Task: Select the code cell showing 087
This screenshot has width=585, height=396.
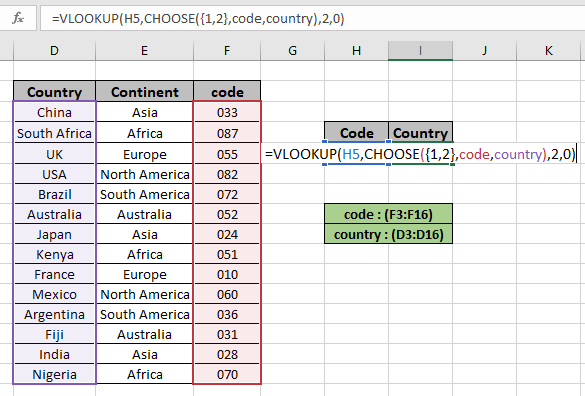Action: coord(227,133)
